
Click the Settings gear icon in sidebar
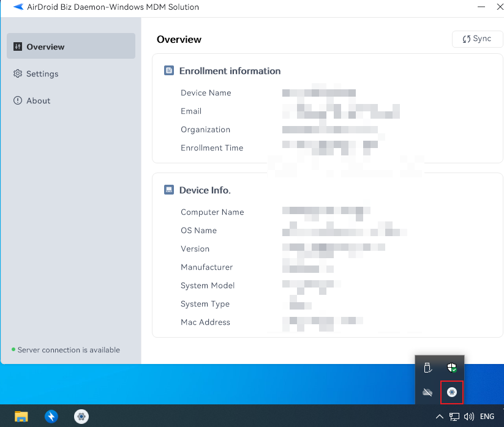coord(18,73)
